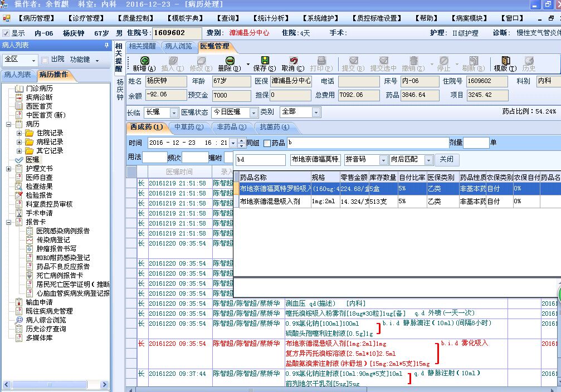Viewport: 561px width, 392px height.
Task: Click the 修改(E) edit icon
Action: tap(201, 60)
